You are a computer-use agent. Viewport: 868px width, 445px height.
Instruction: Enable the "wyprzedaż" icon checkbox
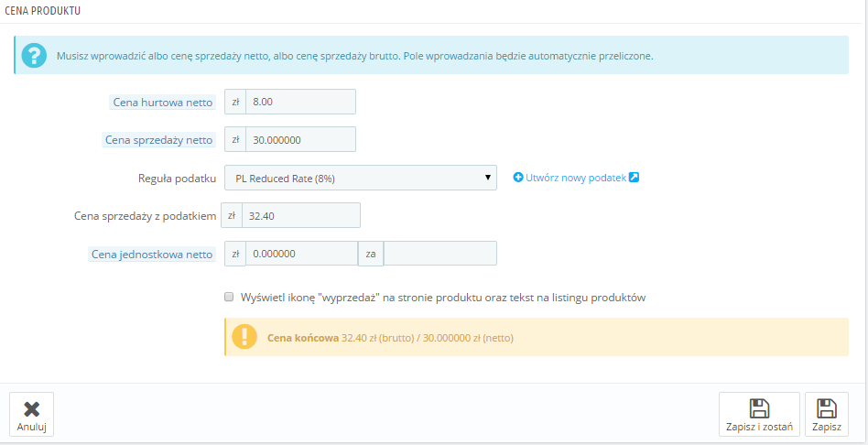229,297
